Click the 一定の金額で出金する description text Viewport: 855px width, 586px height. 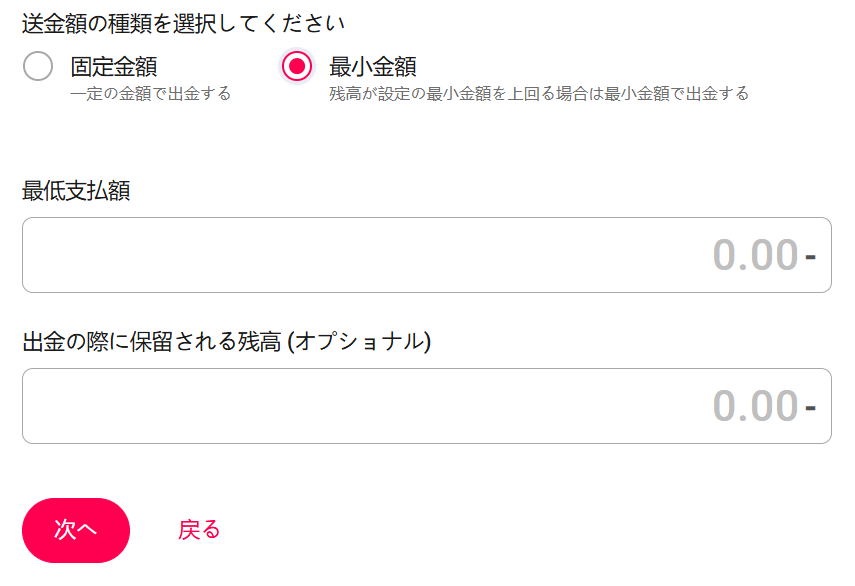click(x=150, y=94)
